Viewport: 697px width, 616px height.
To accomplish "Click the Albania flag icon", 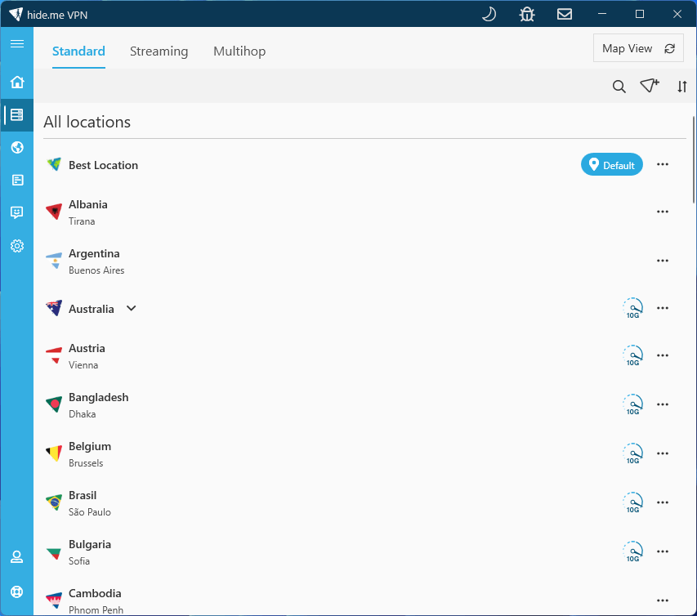I will coord(54,212).
